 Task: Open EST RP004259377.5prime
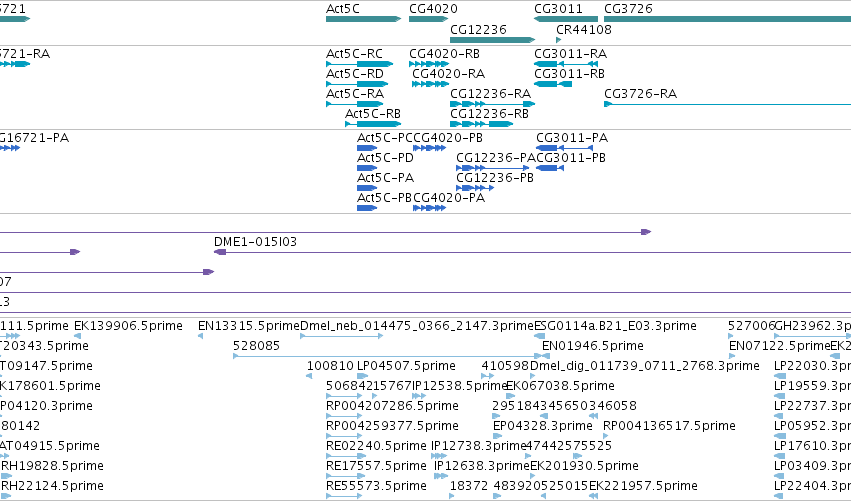pyautogui.click(x=392, y=426)
